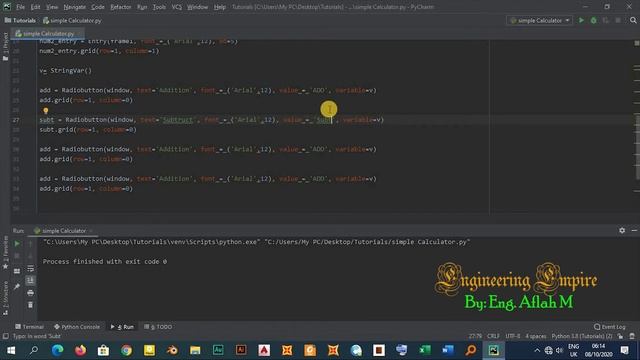Print the Run output with printer icon
Viewport: 640px width, 360px height.
tap(31, 293)
